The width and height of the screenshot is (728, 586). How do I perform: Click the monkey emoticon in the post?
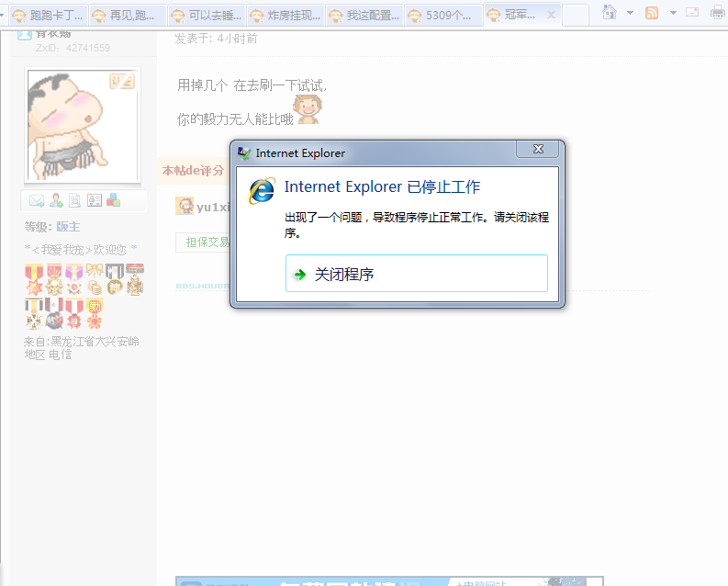[x=308, y=109]
